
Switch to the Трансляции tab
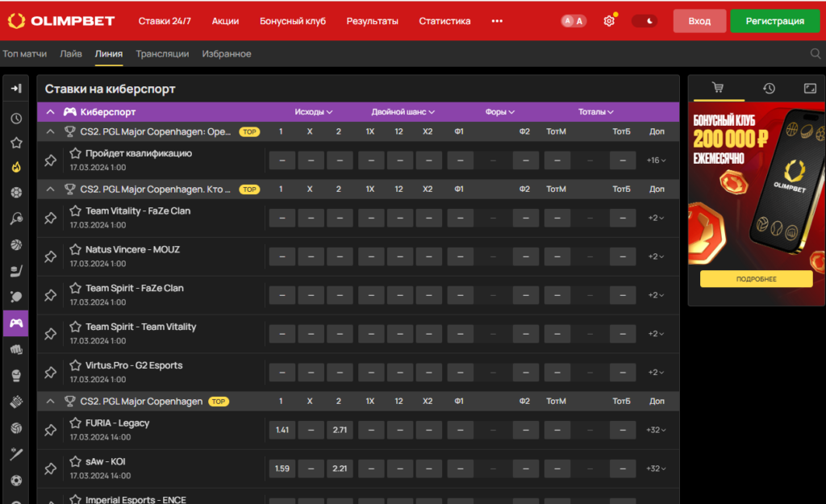[162, 54]
